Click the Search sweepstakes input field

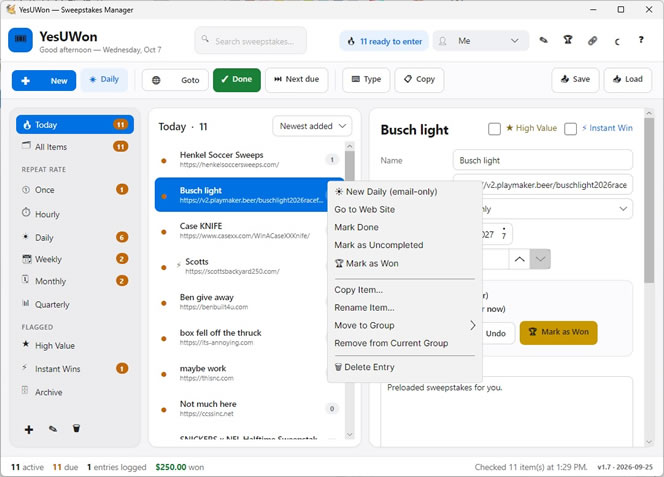pyautogui.click(x=251, y=41)
